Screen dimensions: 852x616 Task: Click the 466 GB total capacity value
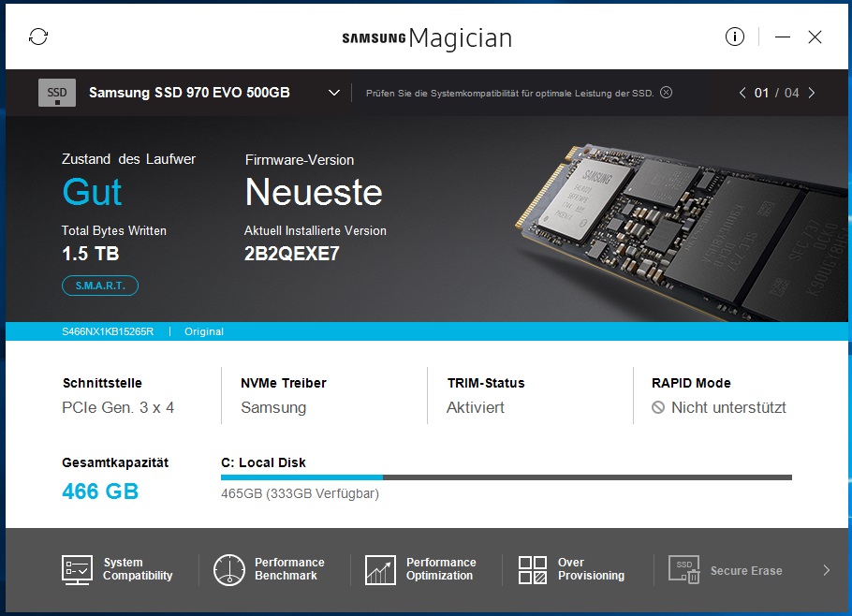point(100,491)
